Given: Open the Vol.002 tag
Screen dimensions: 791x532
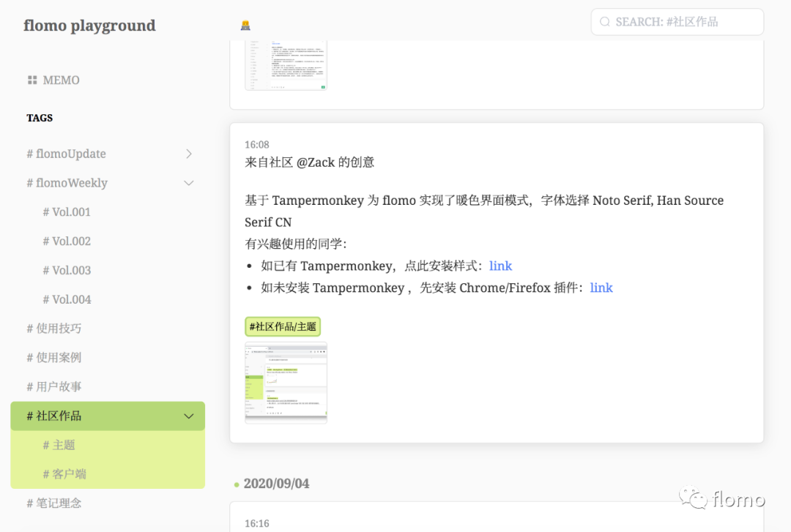Looking at the screenshot, I should (x=67, y=241).
